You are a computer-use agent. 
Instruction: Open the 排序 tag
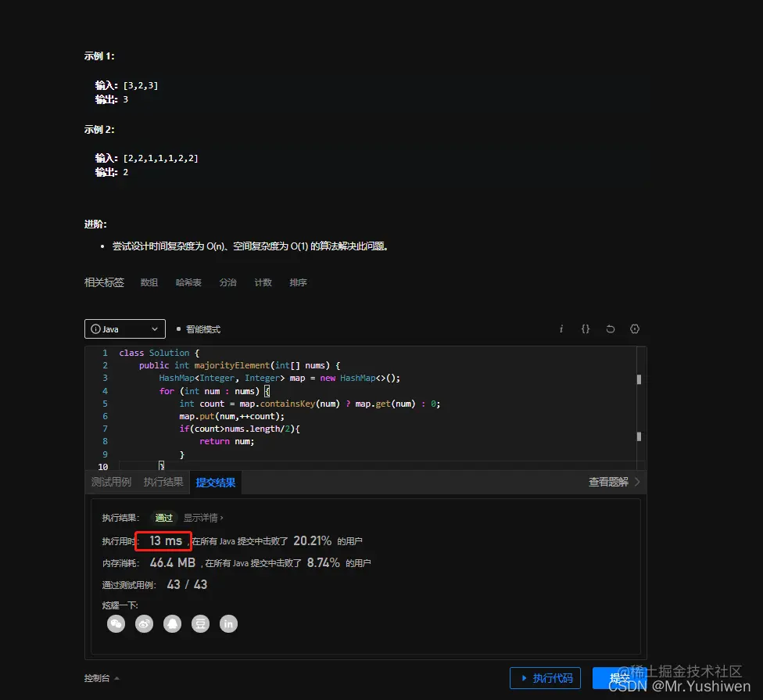pos(298,282)
